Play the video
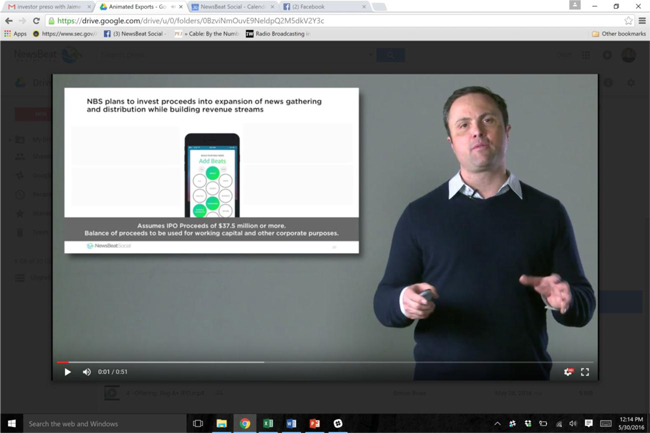The height and width of the screenshot is (433, 650). click(68, 372)
